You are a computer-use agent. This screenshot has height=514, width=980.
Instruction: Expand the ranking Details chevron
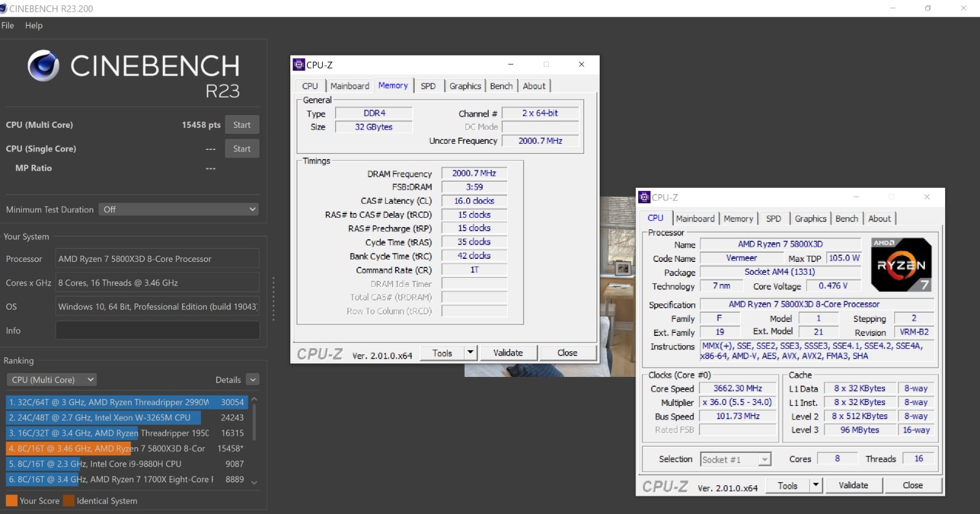[253, 380]
